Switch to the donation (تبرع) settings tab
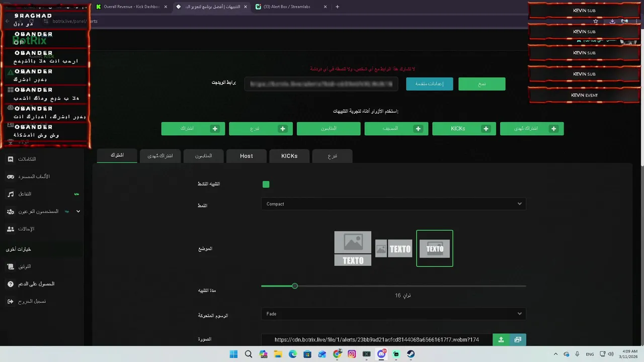Viewport: 644px width, 362px height. pos(333,156)
